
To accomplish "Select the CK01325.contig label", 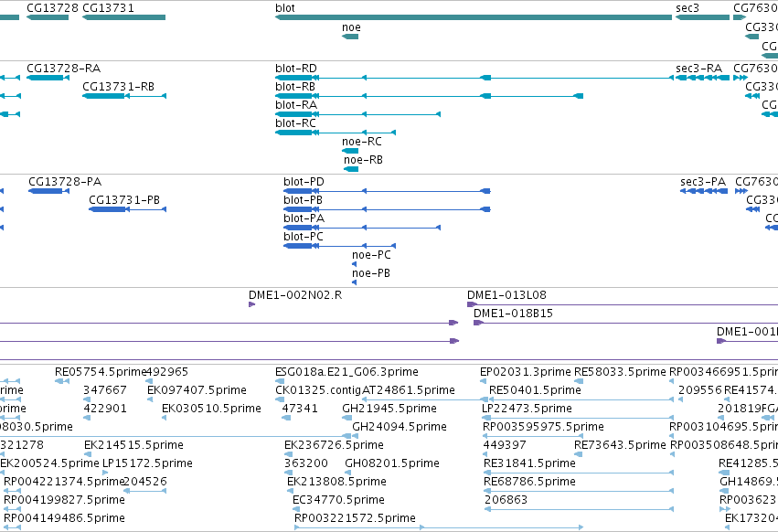I will point(318,390).
